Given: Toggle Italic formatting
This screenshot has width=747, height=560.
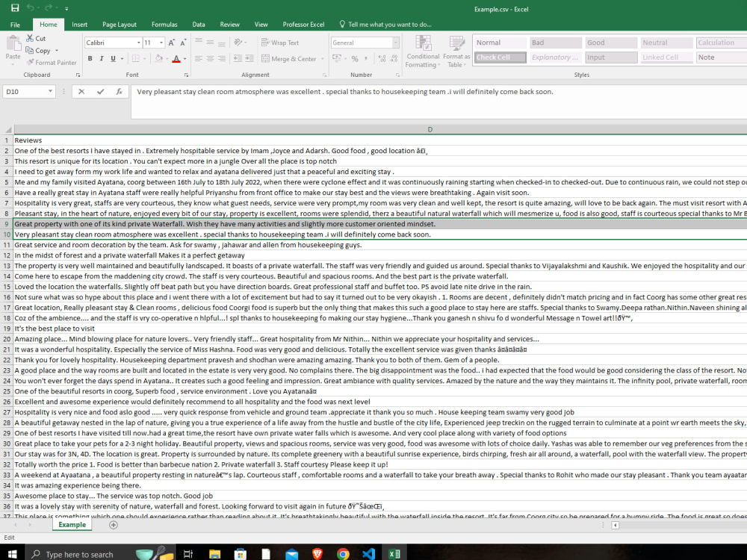Looking at the screenshot, I should click(102, 58).
